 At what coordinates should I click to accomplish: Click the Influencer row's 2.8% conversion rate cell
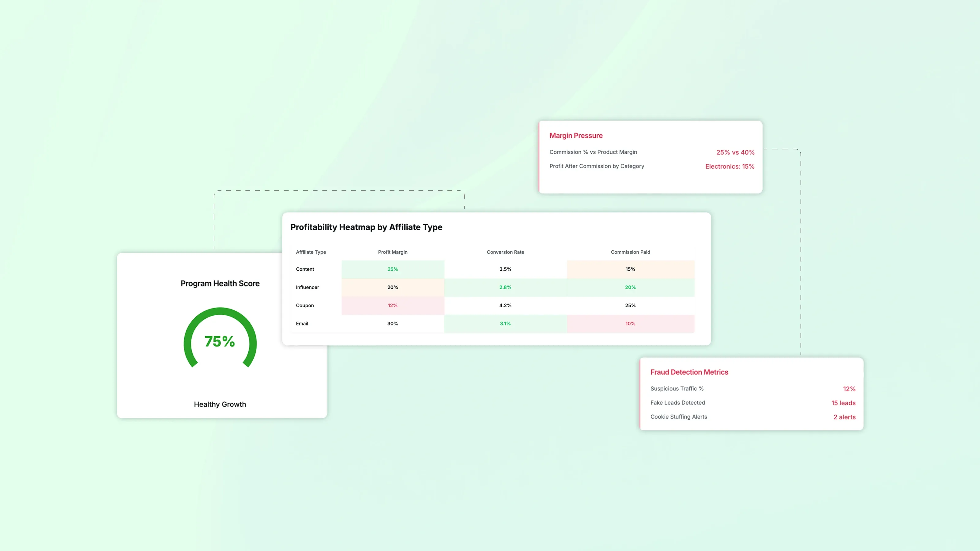click(x=505, y=287)
